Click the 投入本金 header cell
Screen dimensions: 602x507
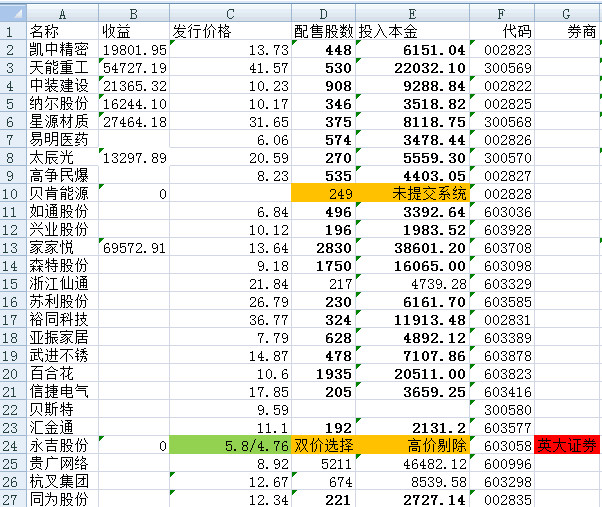(x=412, y=31)
